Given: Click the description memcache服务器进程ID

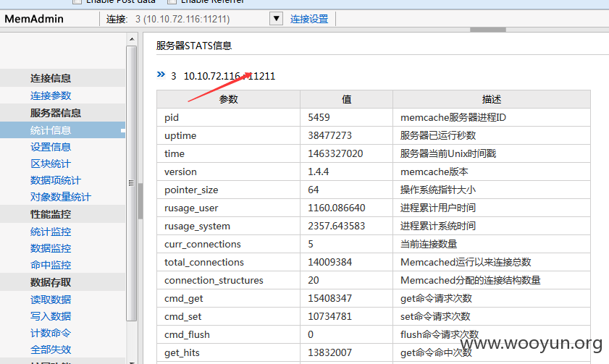Looking at the screenshot, I should (x=453, y=117).
